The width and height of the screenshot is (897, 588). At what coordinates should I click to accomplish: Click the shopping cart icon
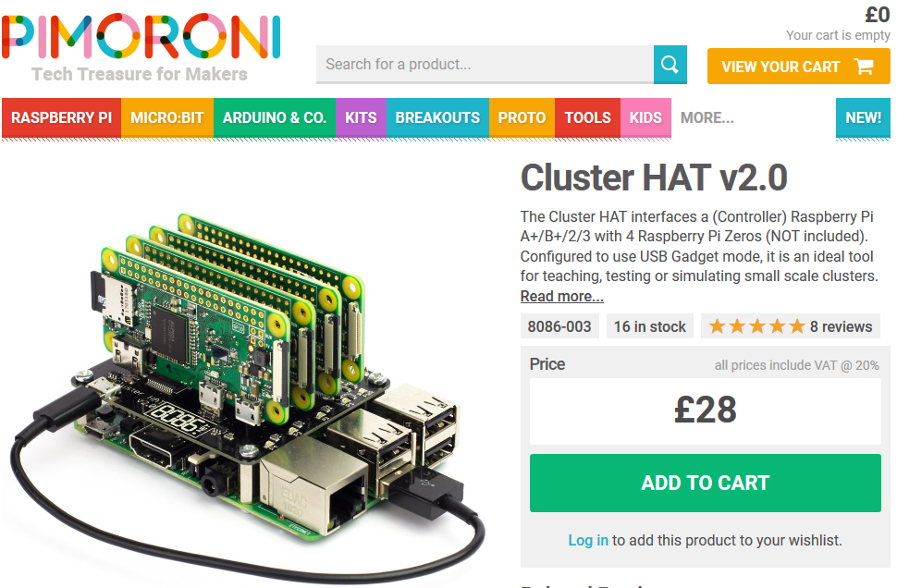pos(864,67)
